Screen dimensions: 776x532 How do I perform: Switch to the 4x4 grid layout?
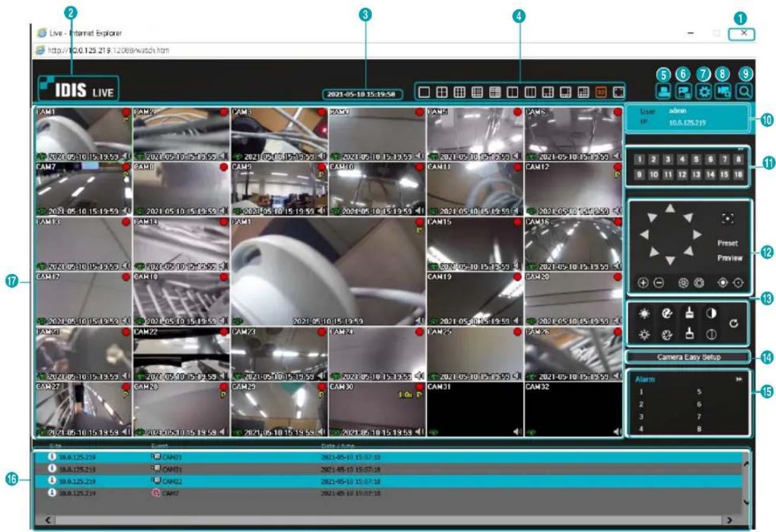click(x=478, y=92)
